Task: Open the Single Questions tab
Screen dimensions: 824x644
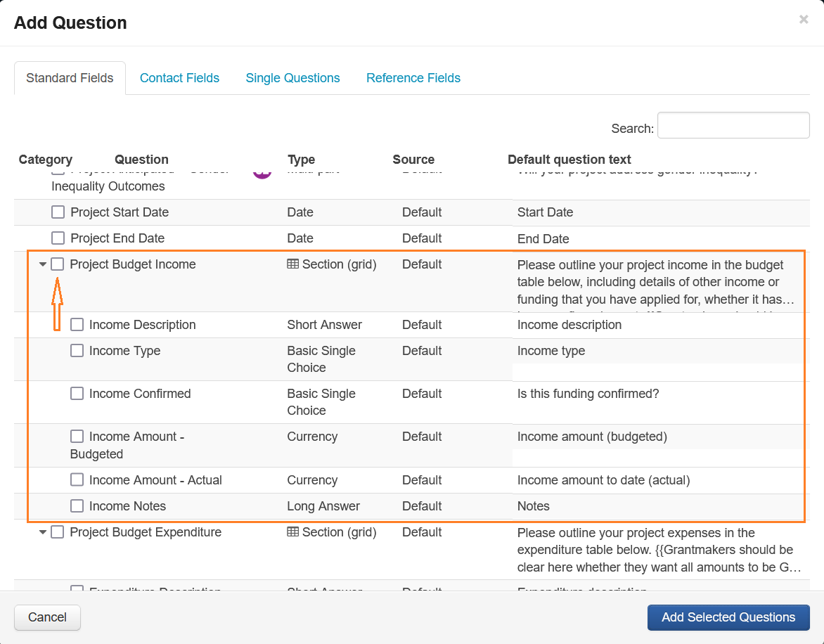Action: 292,78
